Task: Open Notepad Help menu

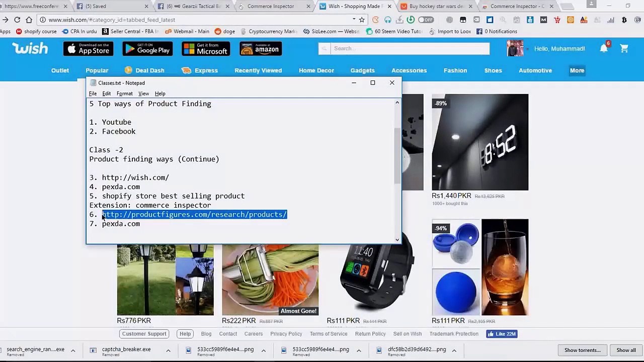Action: 160,94
